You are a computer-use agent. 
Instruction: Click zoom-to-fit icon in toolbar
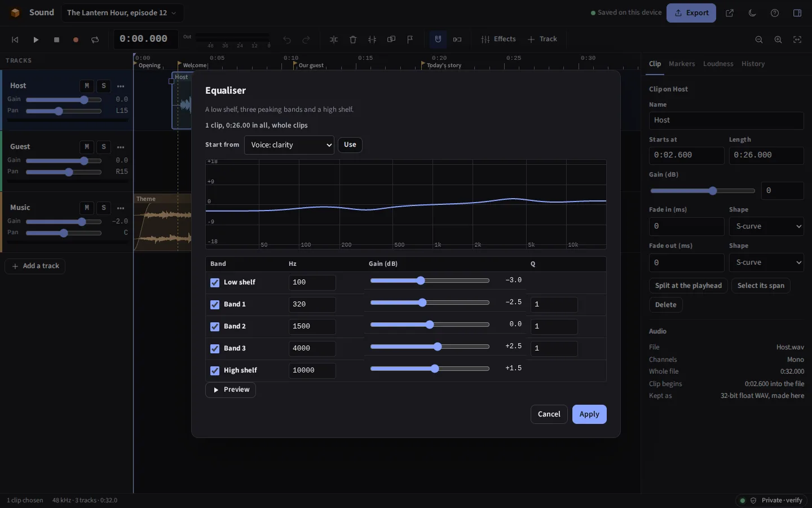[797, 40]
